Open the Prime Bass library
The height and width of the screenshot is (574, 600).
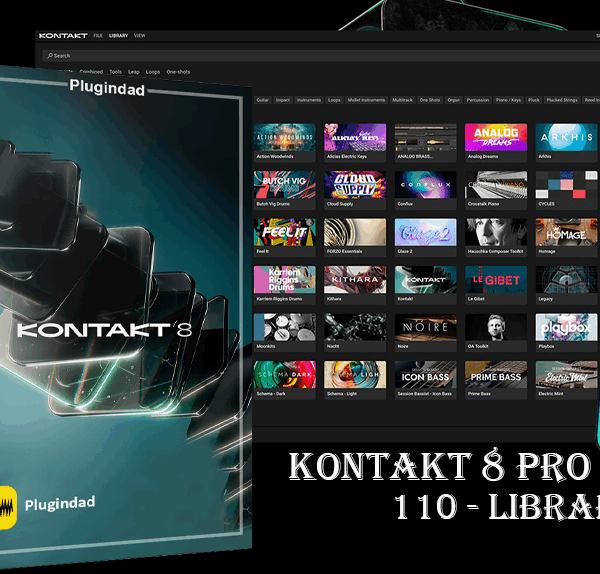(x=496, y=379)
